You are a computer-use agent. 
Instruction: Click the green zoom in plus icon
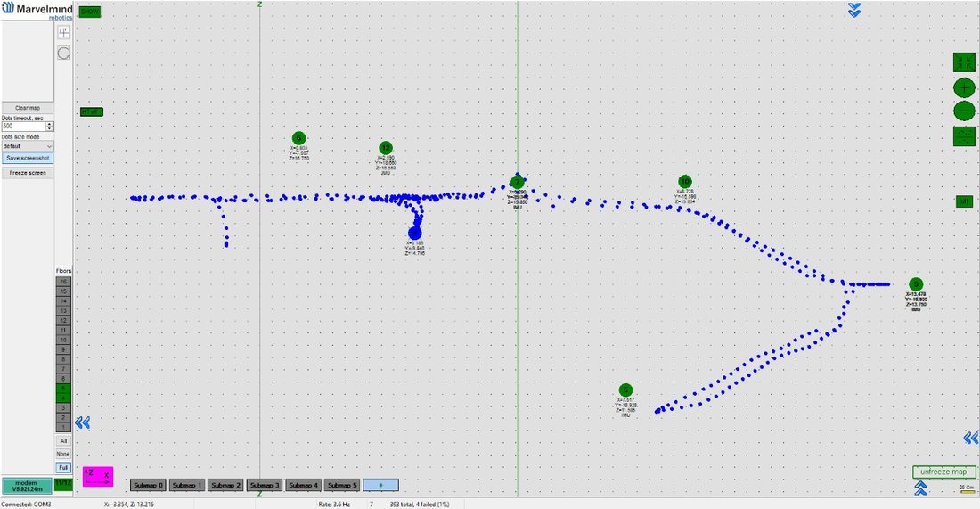coord(964,88)
